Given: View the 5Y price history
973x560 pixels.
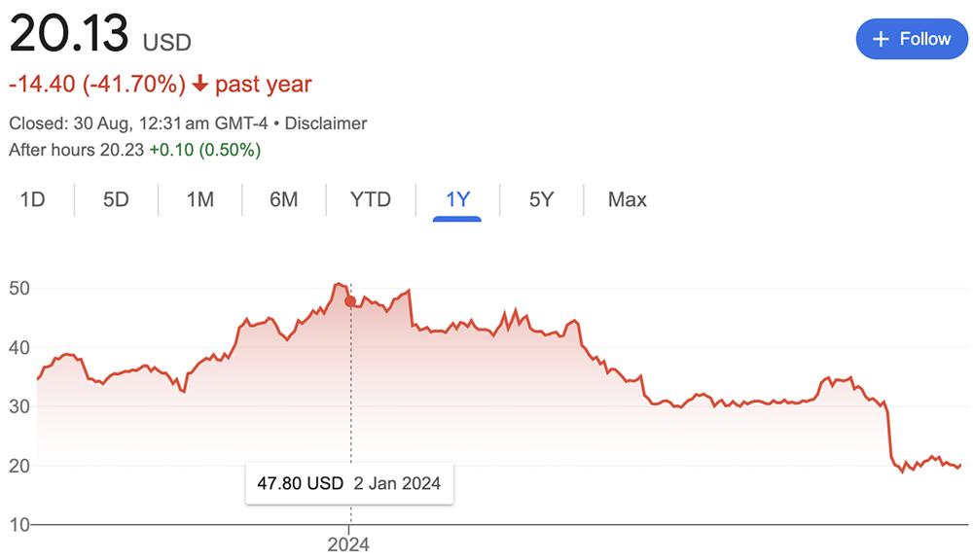Looking at the screenshot, I should 541,199.
